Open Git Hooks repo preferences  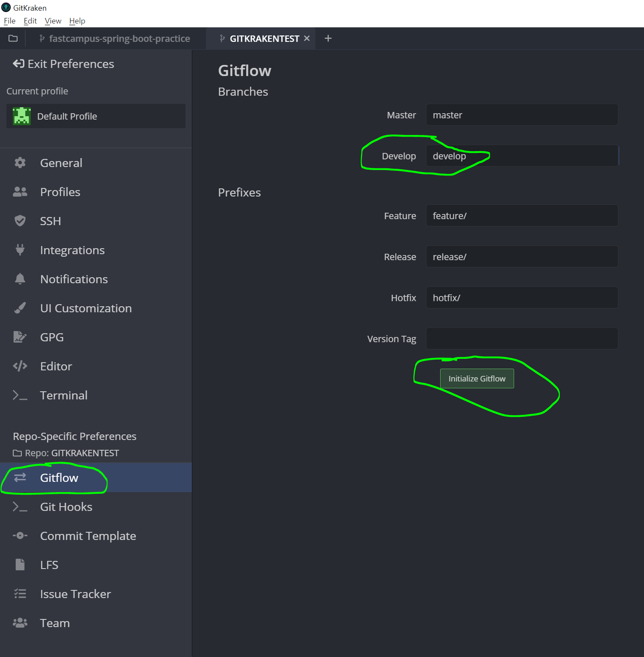click(96, 507)
